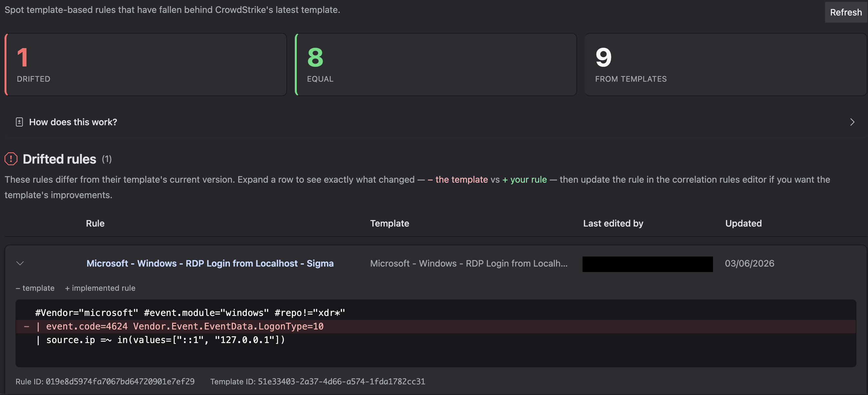The width and height of the screenshot is (868, 395).
Task: Click the 03/06/2026 updated date
Action: [749, 263]
